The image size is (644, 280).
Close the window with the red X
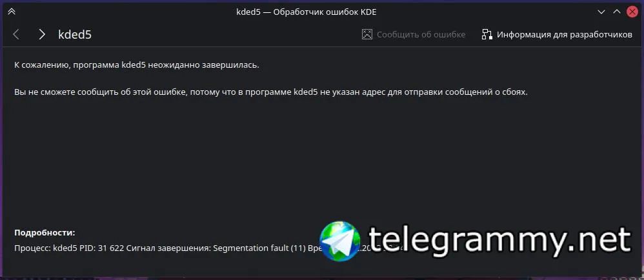pos(632,12)
